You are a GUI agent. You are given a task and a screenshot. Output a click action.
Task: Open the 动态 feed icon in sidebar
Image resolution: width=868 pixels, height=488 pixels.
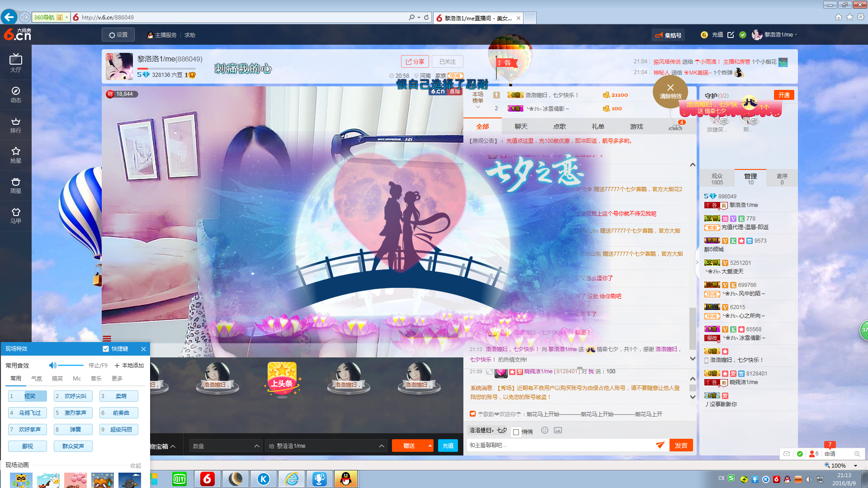coord(16,94)
